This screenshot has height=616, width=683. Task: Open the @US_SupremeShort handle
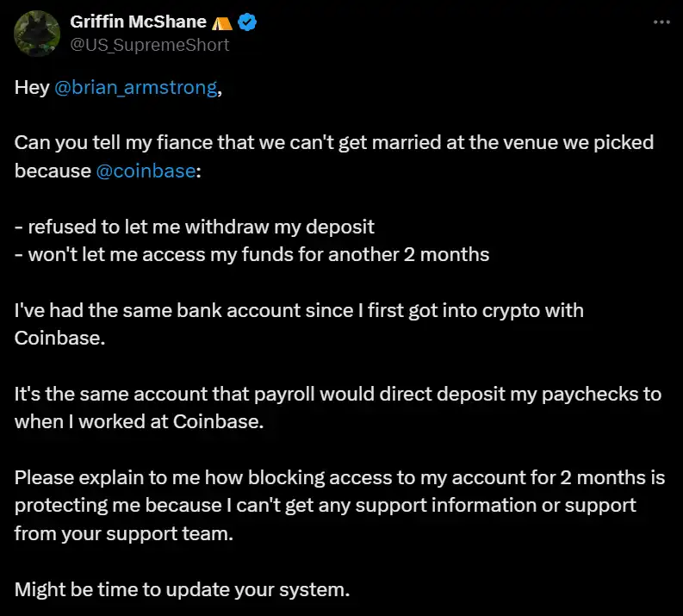tap(150, 44)
